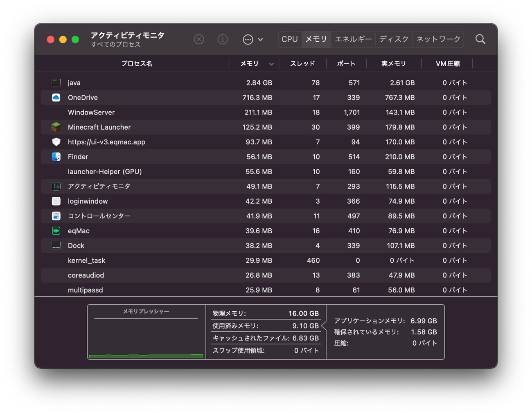Open the ディスク tab
Image resolution: width=532 pixels, height=414 pixels.
coord(394,39)
